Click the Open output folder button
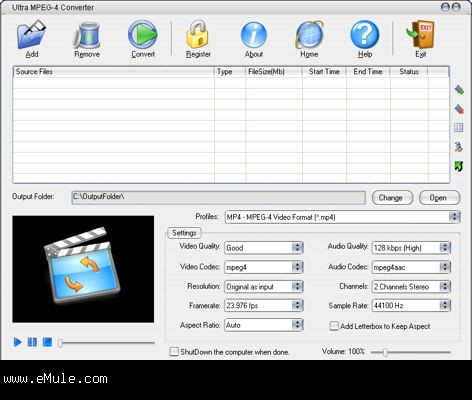Viewport: 472px width, 400px height. coord(439,198)
